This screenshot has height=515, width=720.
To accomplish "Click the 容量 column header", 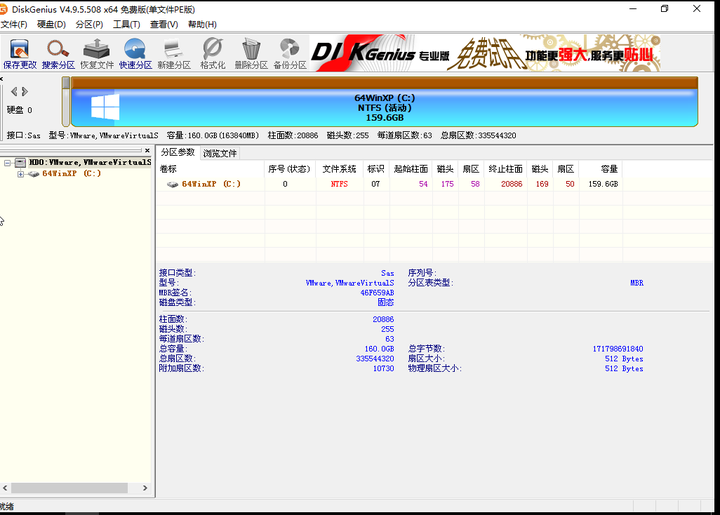I will click(601, 169).
